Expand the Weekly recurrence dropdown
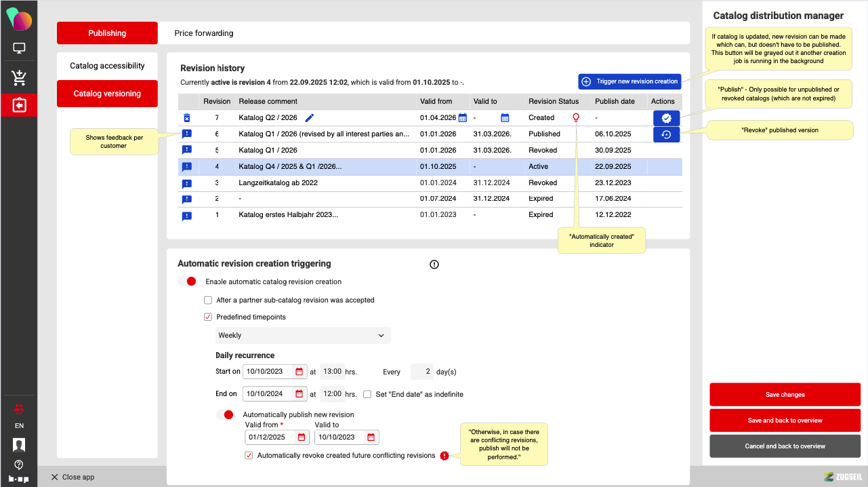Image resolution: width=868 pixels, height=487 pixels. click(x=303, y=335)
